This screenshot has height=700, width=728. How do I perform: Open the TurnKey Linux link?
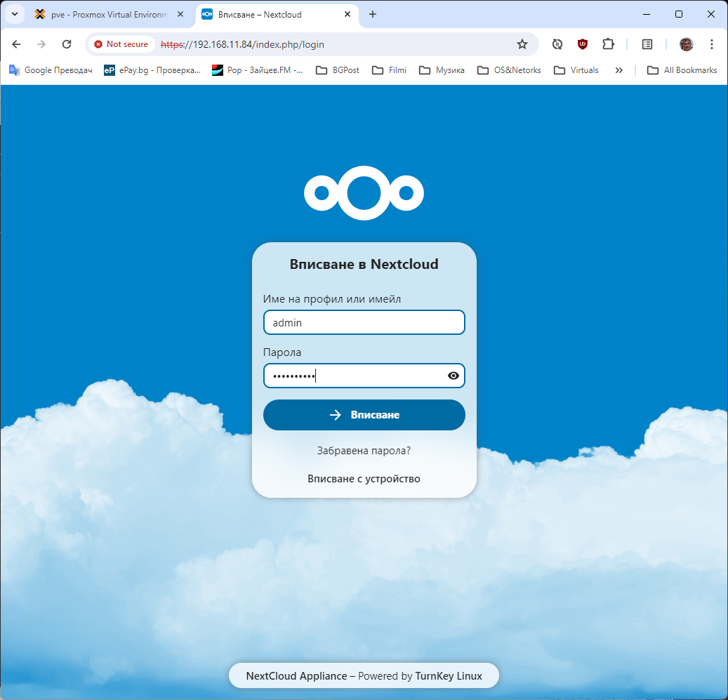pyautogui.click(x=449, y=676)
